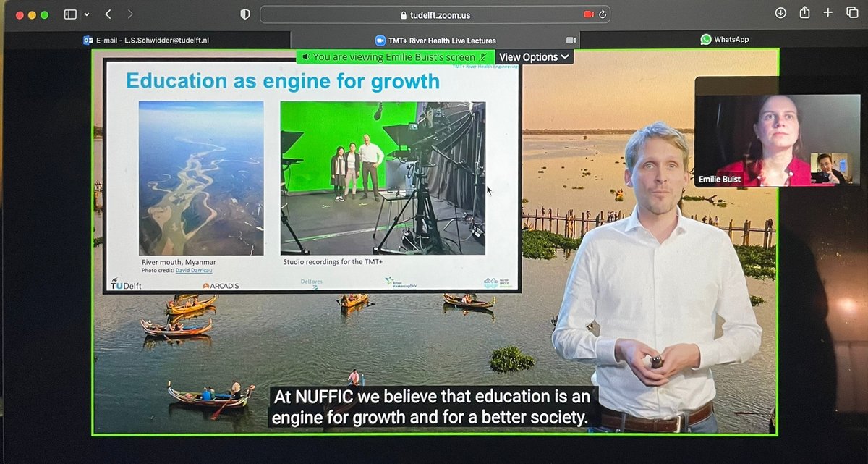The image size is (868, 464).
Task: Switch to the WhatsApp tab
Action: [723, 40]
